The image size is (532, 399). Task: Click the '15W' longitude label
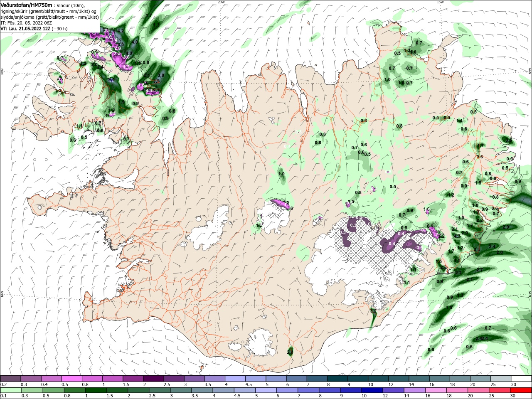pyautogui.click(x=440, y=2)
